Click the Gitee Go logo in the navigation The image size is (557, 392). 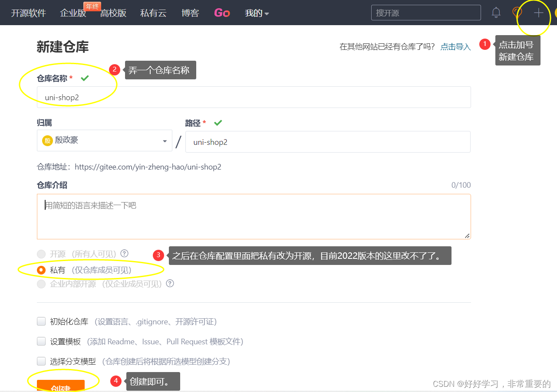222,13
